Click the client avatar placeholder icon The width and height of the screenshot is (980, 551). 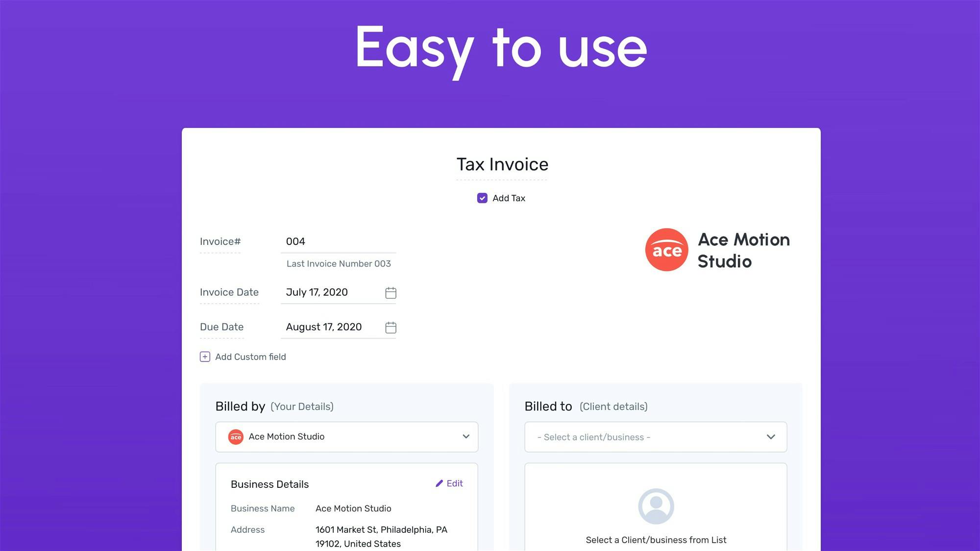(656, 506)
